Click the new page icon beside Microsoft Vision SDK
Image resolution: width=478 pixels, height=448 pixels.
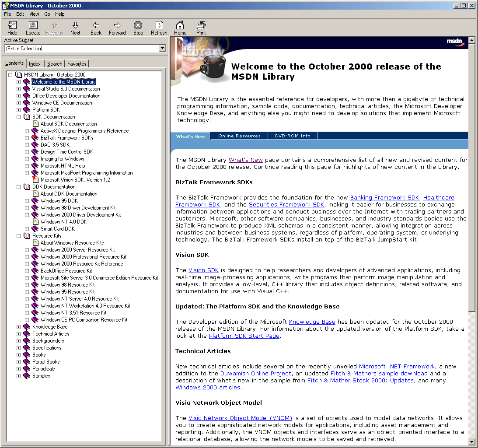(x=35, y=180)
